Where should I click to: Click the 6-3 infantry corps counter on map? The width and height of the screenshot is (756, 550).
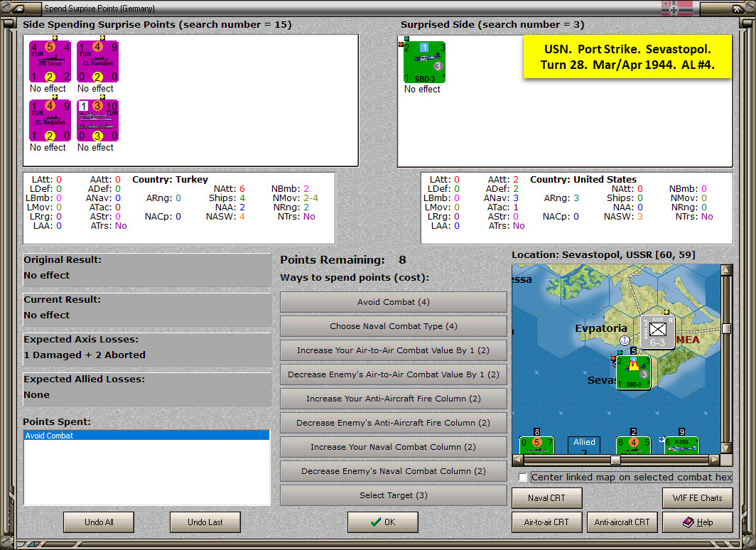[657, 333]
